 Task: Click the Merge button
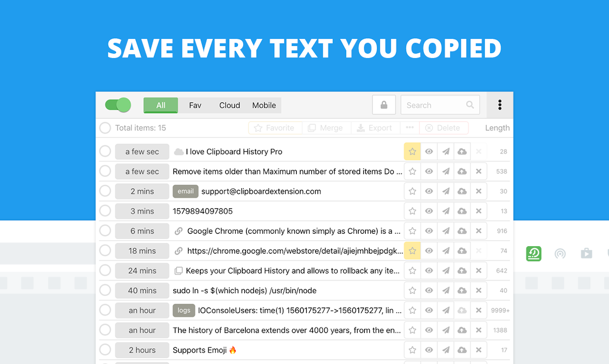(x=326, y=128)
